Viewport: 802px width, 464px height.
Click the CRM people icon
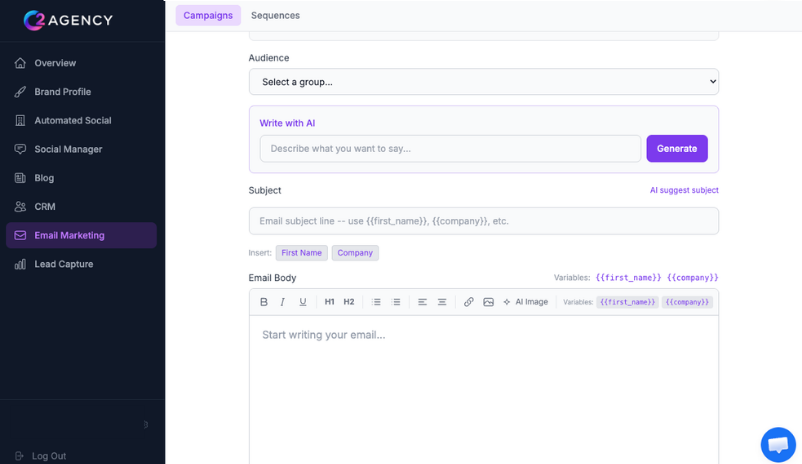coord(20,206)
